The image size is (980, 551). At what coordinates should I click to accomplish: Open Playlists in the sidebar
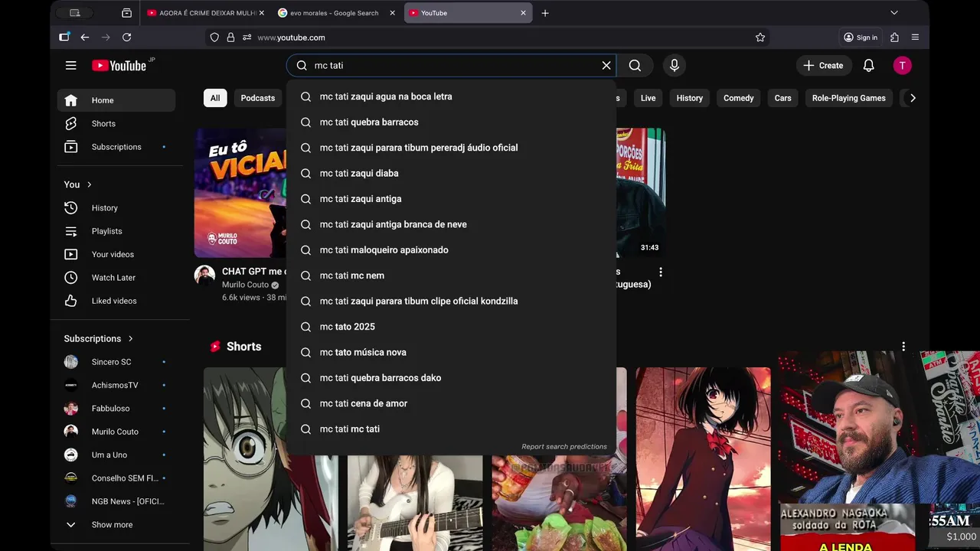click(x=116, y=231)
